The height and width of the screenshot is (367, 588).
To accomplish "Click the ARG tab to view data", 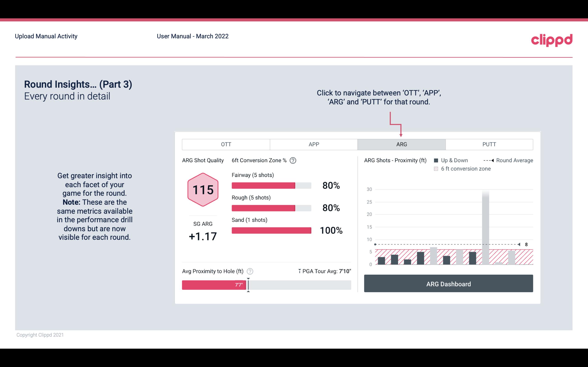I will (x=401, y=145).
